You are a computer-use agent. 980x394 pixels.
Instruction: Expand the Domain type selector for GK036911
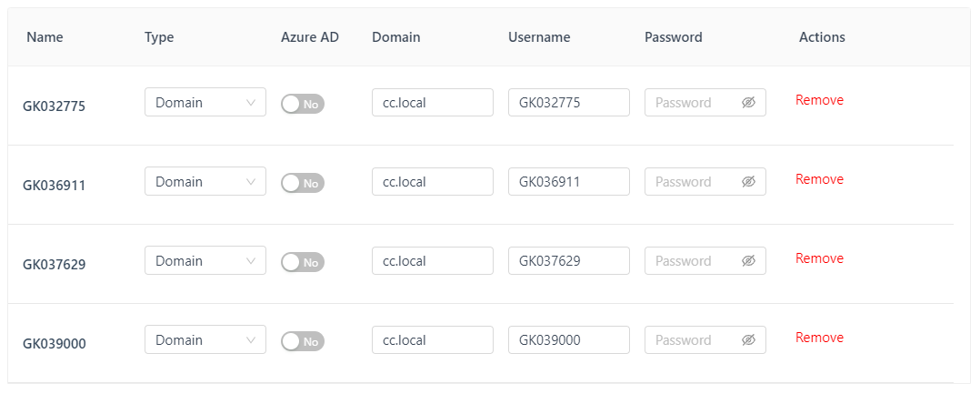pyautogui.click(x=205, y=182)
